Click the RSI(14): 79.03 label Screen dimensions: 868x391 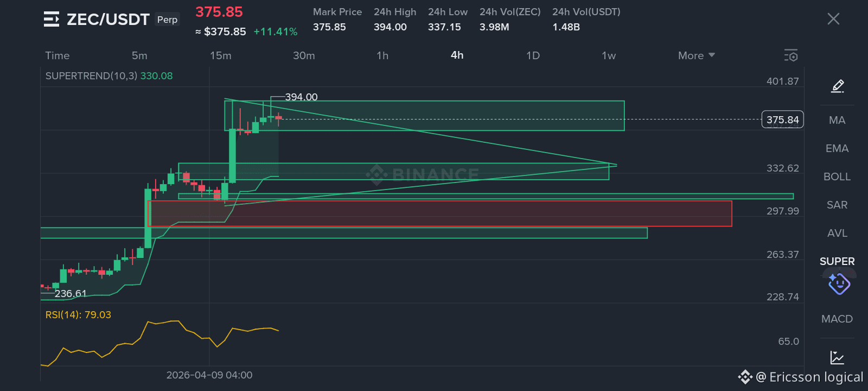(78, 315)
